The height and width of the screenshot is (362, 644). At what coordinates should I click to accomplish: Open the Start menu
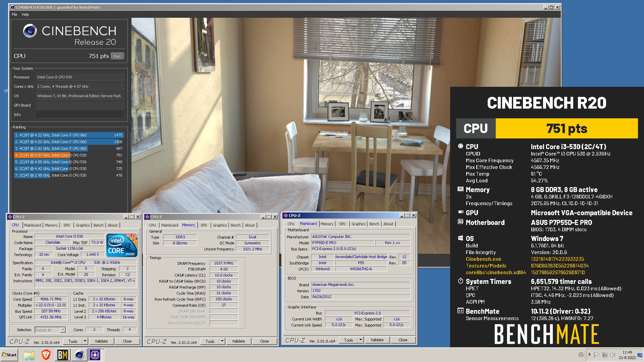(x=9, y=355)
